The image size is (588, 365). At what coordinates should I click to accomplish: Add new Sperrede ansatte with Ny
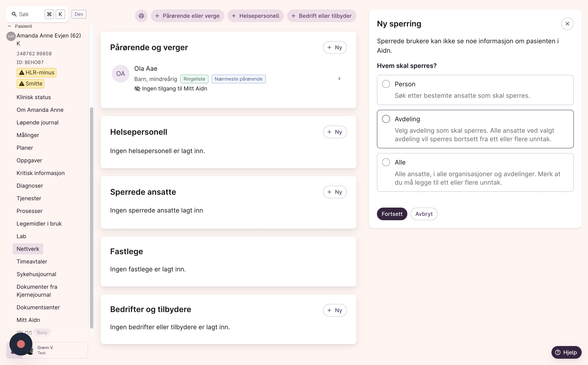click(335, 192)
